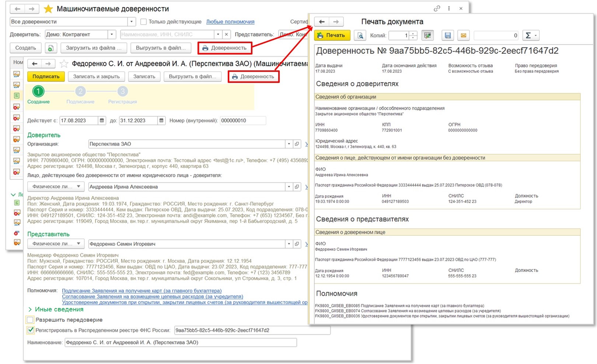Viewport: 597px width, 364px height.
Task: Click the sum value field showing 0
Action: pyautogui.click(x=496, y=35)
